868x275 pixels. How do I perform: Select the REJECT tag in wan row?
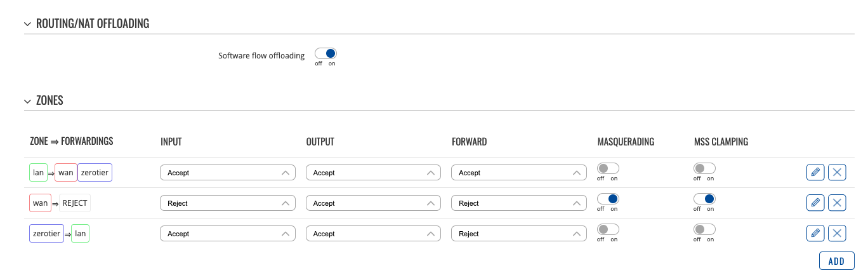75,203
